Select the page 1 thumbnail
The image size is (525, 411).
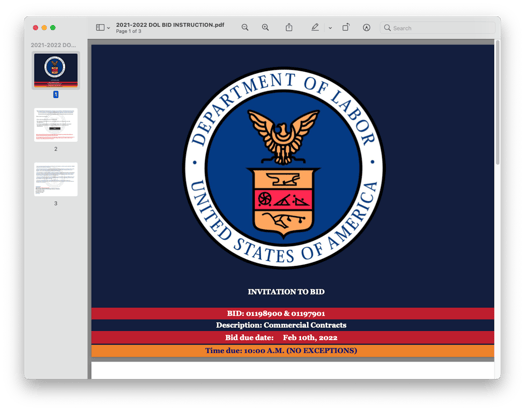(56, 70)
